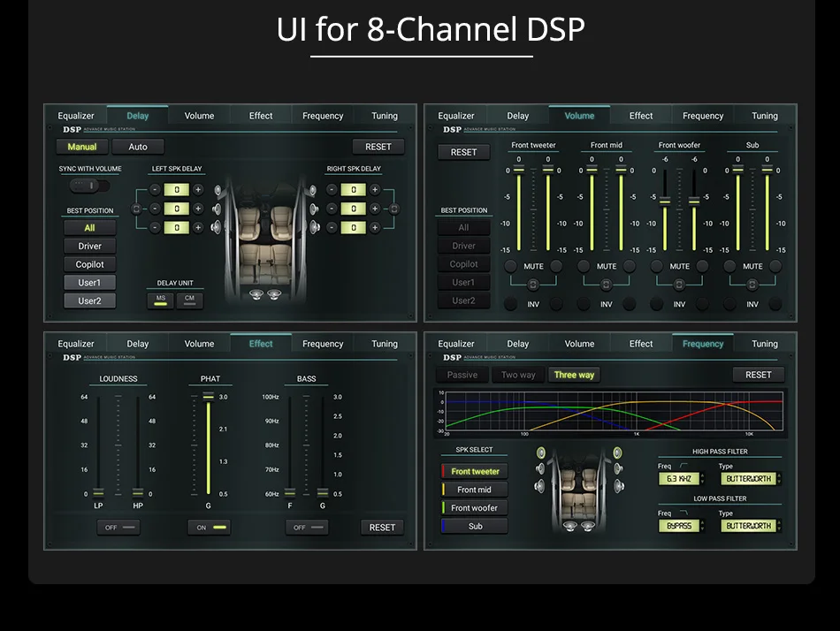Click right subwoofer icon below car in Delay panel
840x631 pixels.
(x=274, y=294)
